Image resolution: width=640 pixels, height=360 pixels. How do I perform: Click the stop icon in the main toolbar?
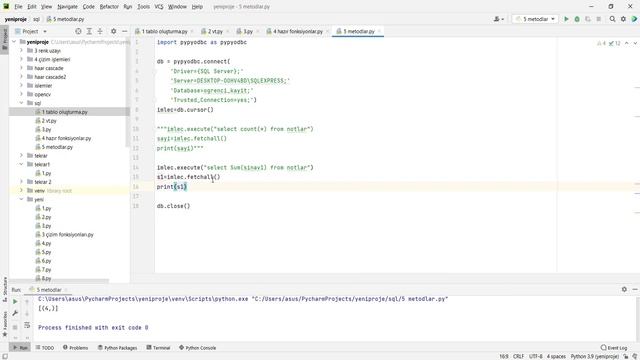click(x=599, y=19)
